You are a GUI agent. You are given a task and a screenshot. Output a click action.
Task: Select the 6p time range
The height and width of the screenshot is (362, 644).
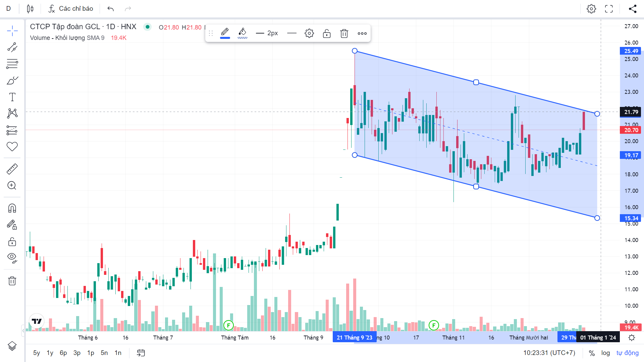[x=63, y=353]
